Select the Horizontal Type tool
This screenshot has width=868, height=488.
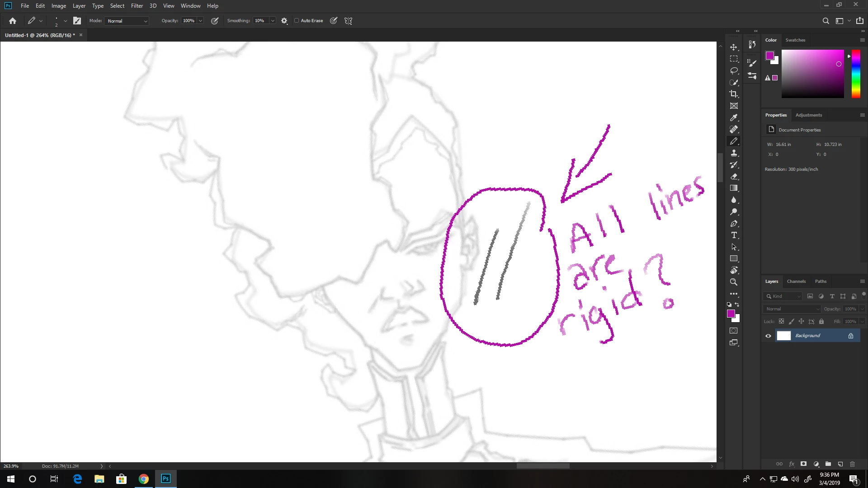(734, 235)
